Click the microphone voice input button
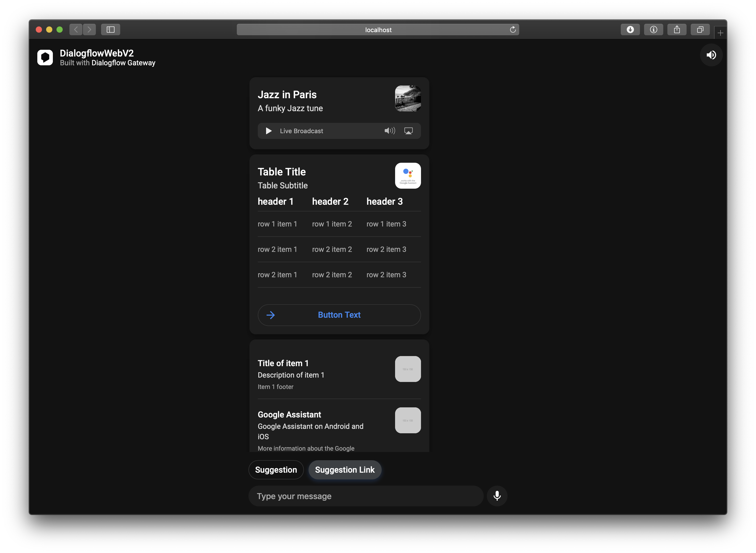 click(x=497, y=496)
